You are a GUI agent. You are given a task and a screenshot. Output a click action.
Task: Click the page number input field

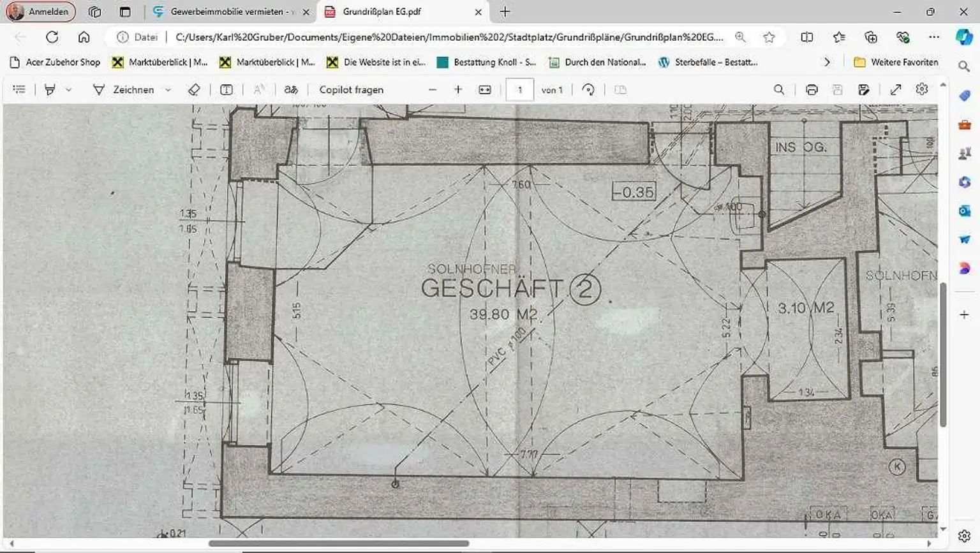tap(519, 90)
